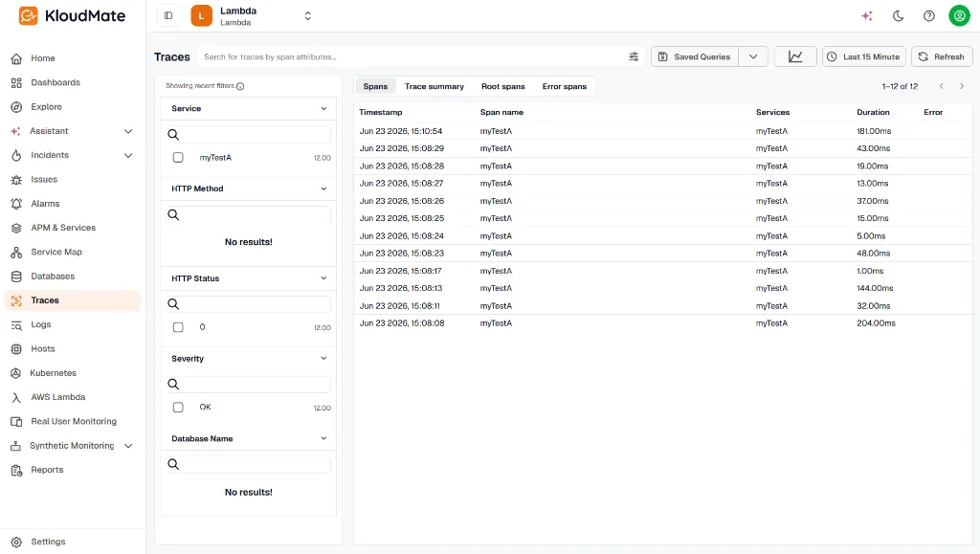
Task: Check the HTTP Status 0 filter
Action: tap(178, 327)
